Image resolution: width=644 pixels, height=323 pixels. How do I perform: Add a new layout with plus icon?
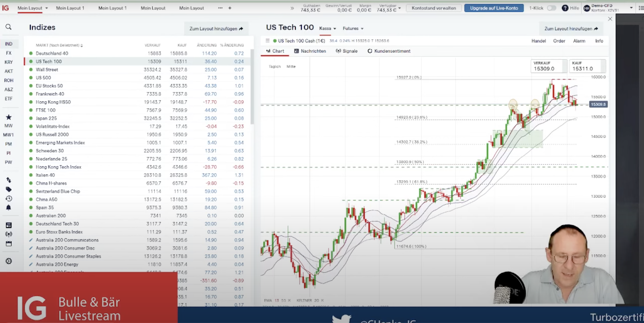point(230,8)
